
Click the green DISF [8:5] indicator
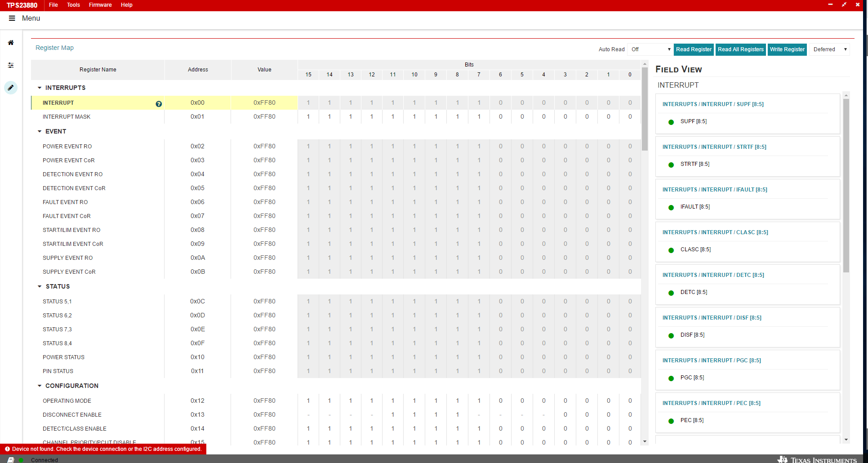click(x=671, y=335)
